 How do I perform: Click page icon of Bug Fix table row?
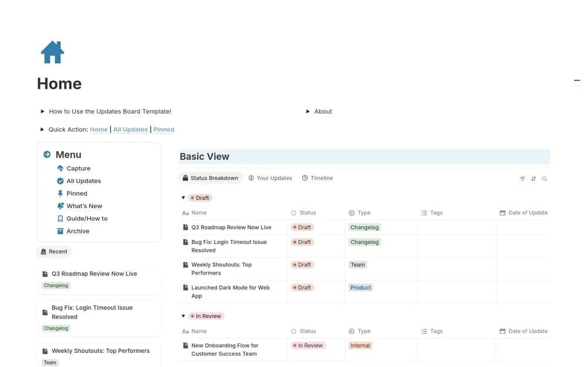(185, 242)
